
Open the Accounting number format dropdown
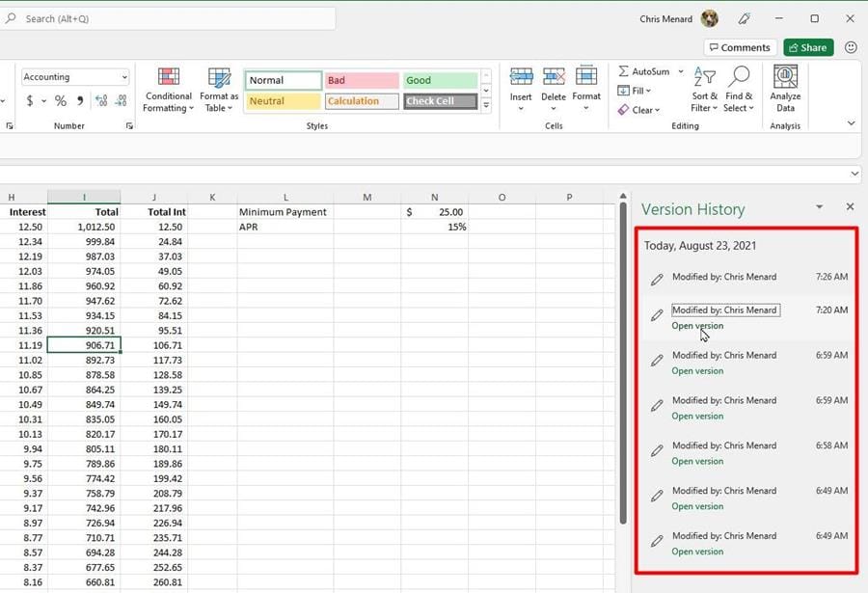[x=123, y=76]
